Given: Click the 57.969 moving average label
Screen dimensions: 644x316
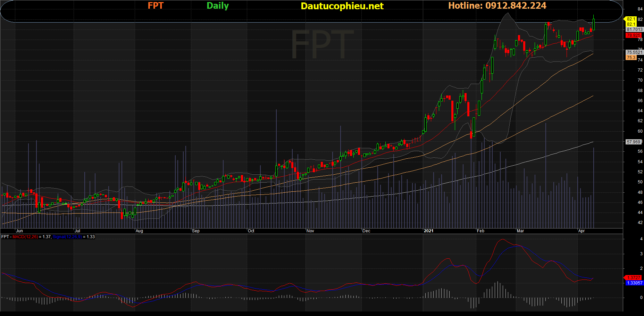Looking at the screenshot, I should (x=634, y=142).
